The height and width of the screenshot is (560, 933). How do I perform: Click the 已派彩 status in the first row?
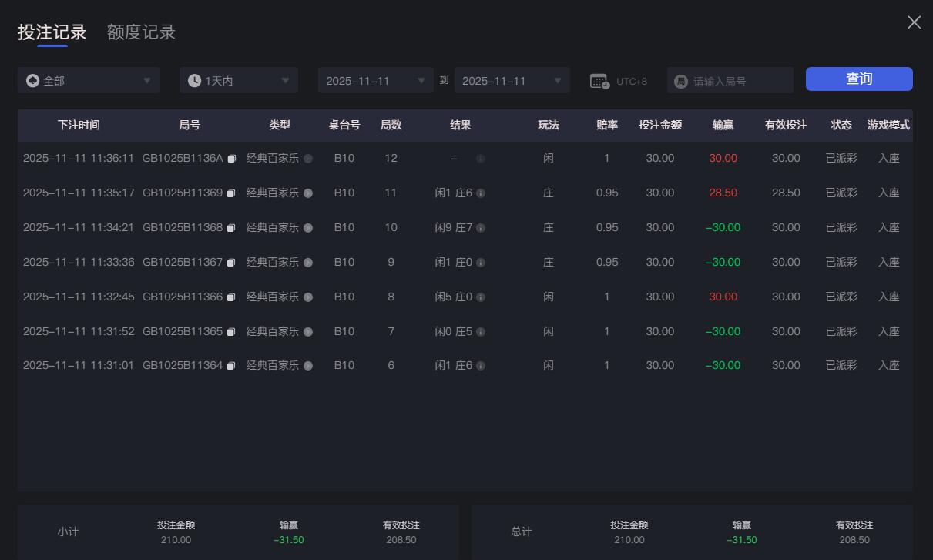point(841,159)
